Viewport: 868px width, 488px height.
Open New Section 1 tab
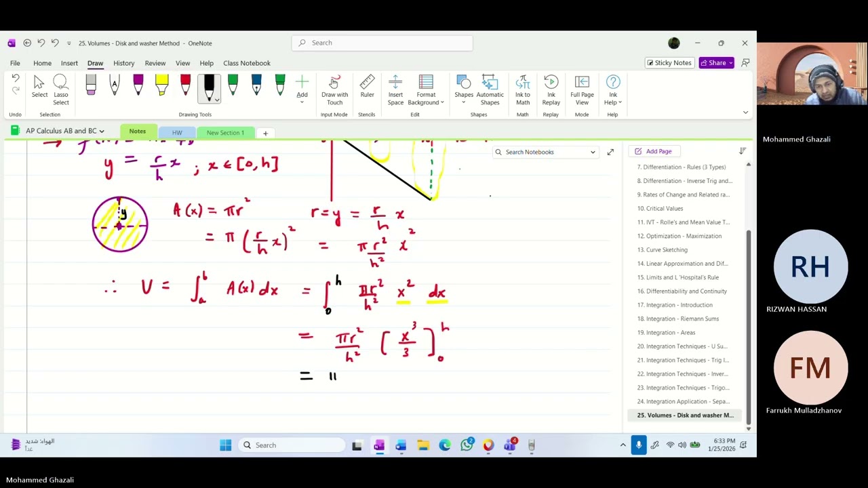225,133
